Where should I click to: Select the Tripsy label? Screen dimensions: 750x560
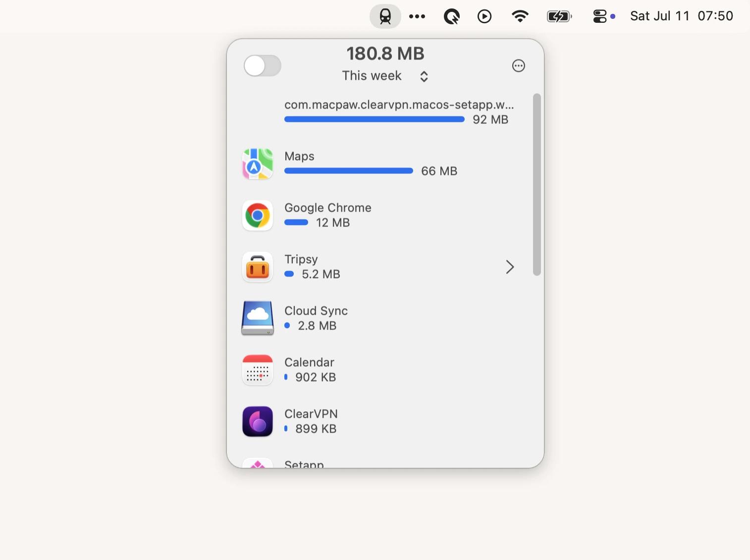pos(301,259)
